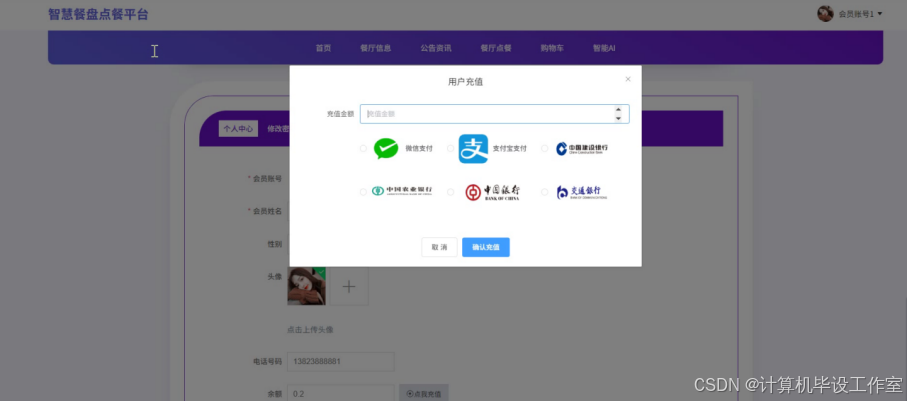Click the China Construction Bank logo

tap(582, 149)
